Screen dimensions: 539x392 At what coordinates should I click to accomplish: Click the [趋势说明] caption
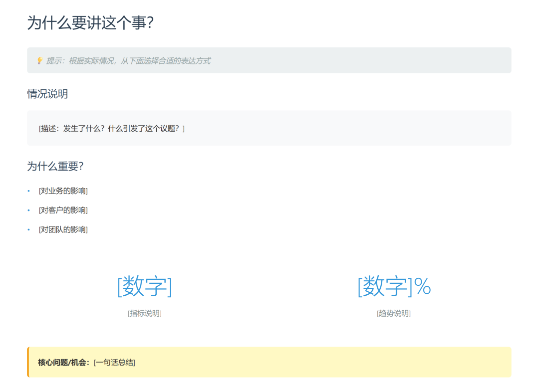(x=394, y=313)
